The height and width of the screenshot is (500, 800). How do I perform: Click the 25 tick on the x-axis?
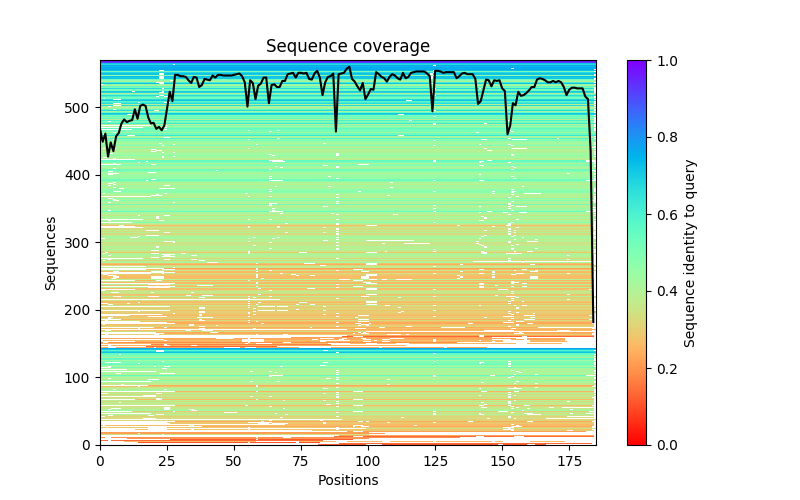click(x=167, y=461)
